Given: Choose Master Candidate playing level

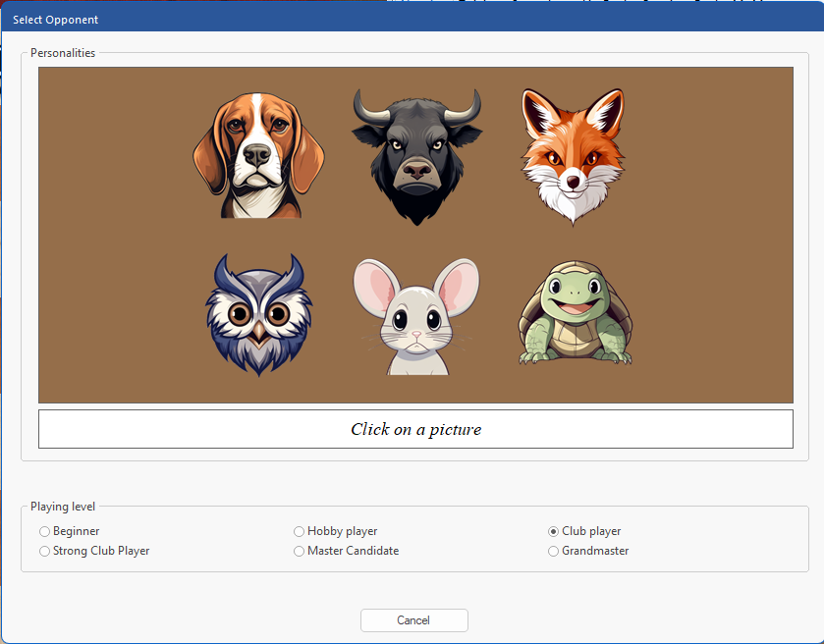Looking at the screenshot, I should (x=299, y=551).
